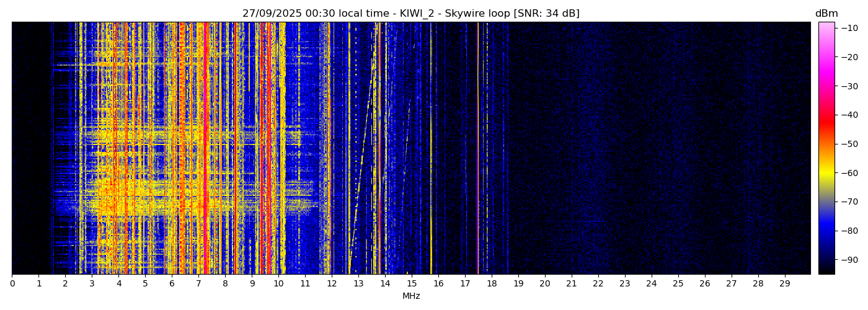868x310 pixels.
Task: Select the -40 dBm red region on colorbar
Action: coord(826,115)
